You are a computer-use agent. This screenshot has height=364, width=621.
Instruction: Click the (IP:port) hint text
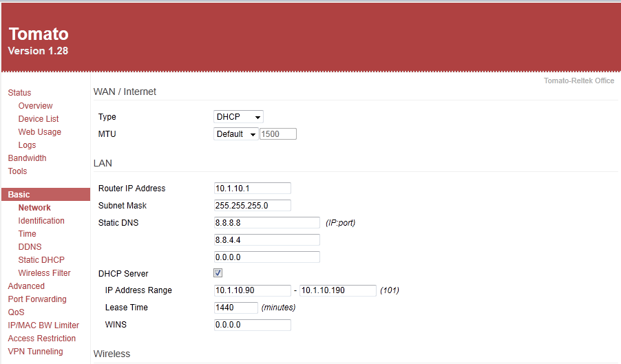[x=340, y=223]
